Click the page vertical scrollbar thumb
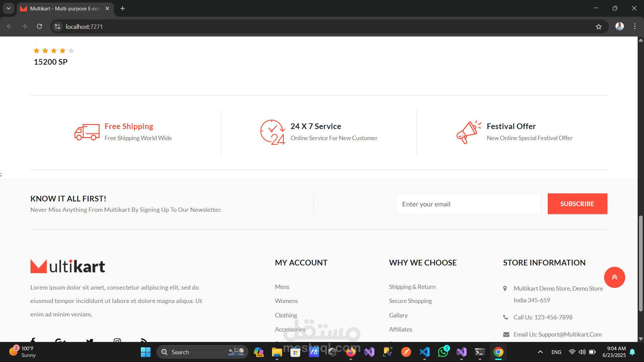644x362 pixels. pyautogui.click(x=641, y=263)
